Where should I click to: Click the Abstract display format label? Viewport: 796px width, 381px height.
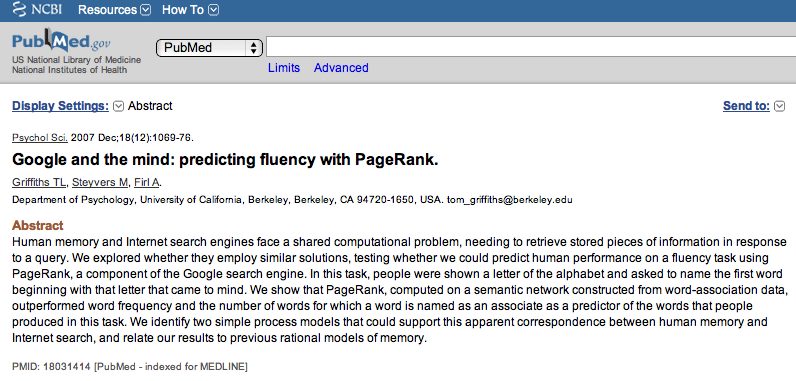pyautogui.click(x=150, y=106)
